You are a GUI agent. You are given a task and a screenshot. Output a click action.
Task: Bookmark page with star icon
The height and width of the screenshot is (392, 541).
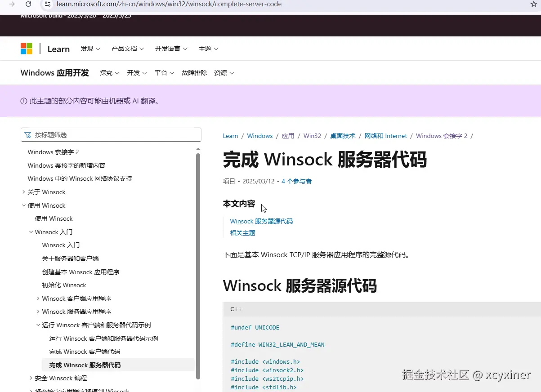tap(533, 4)
